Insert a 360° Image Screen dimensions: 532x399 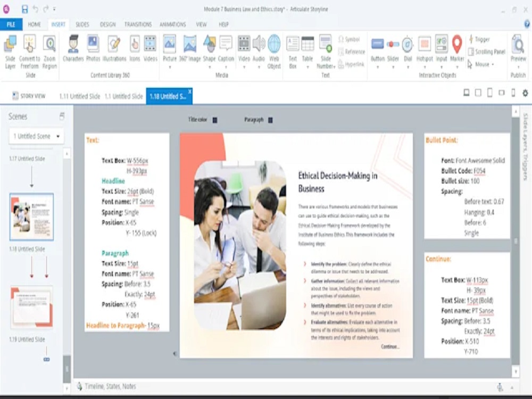pyautogui.click(x=190, y=48)
